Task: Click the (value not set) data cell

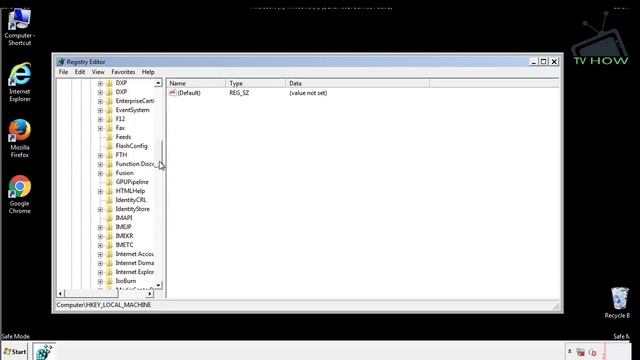Action: tap(308, 93)
